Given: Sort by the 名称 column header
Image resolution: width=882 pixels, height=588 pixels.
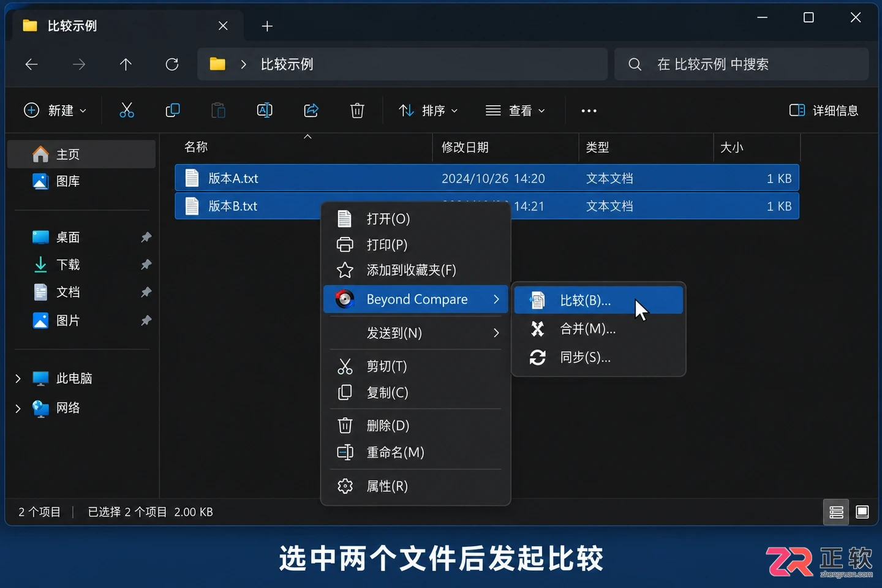Looking at the screenshot, I should [x=196, y=147].
